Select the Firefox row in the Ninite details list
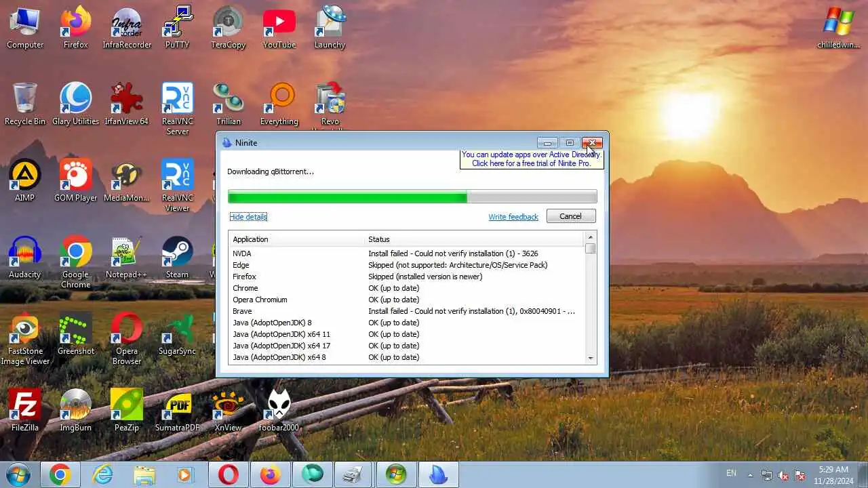 coord(406,277)
